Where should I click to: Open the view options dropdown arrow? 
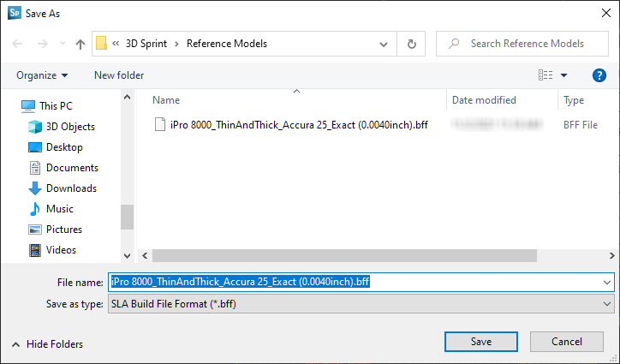[x=564, y=75]
